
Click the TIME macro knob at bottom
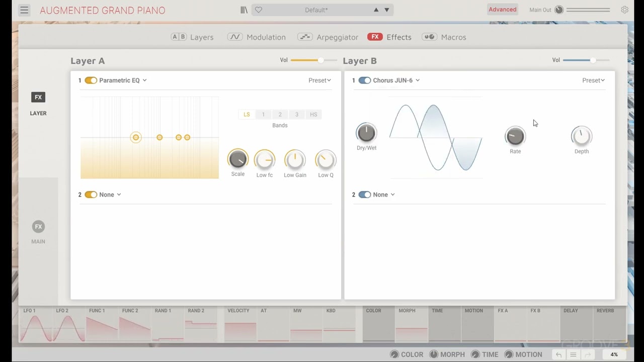point(475,354)
